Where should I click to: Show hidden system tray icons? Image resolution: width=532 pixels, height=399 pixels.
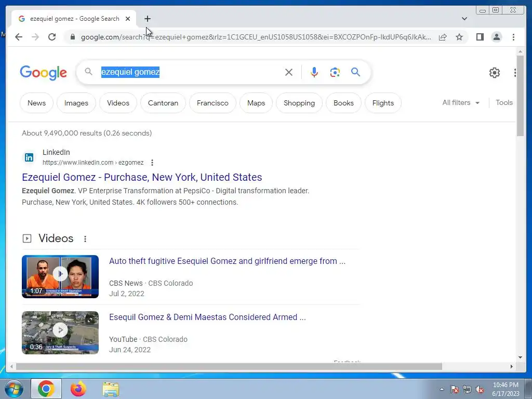tap(442, 389)
